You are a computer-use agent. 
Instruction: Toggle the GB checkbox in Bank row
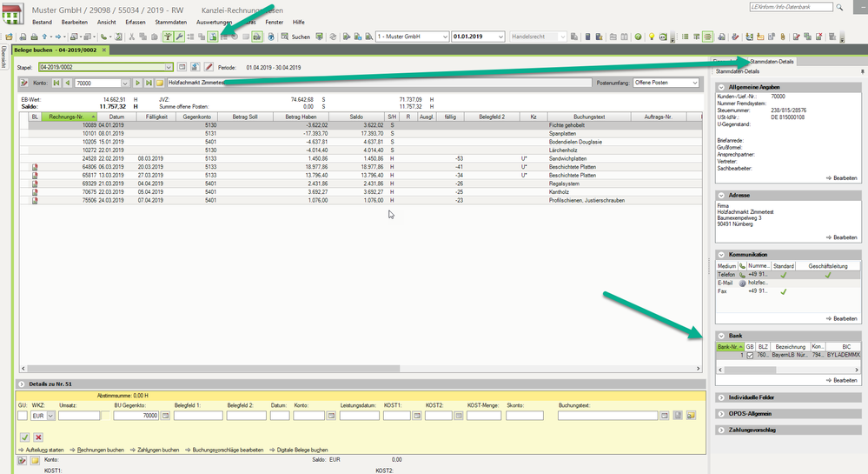coord(751,355)
